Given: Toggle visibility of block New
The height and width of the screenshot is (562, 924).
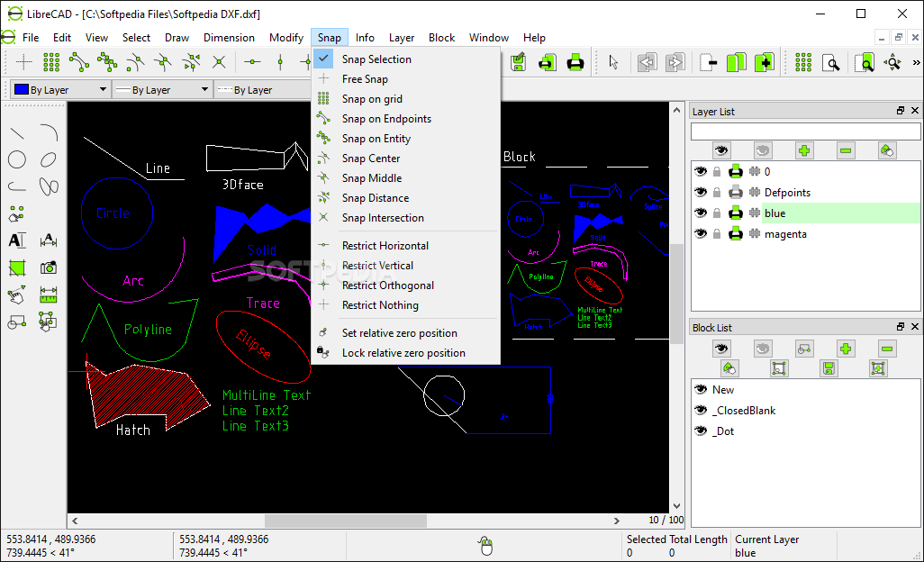Looking at the screenshot, I should click(x=700, y=389).
